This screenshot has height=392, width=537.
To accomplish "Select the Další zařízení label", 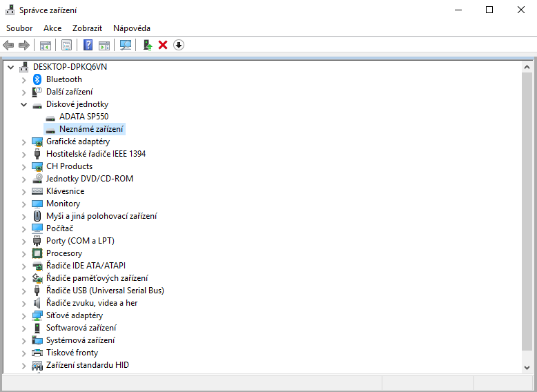I will (x=70, y=92).
